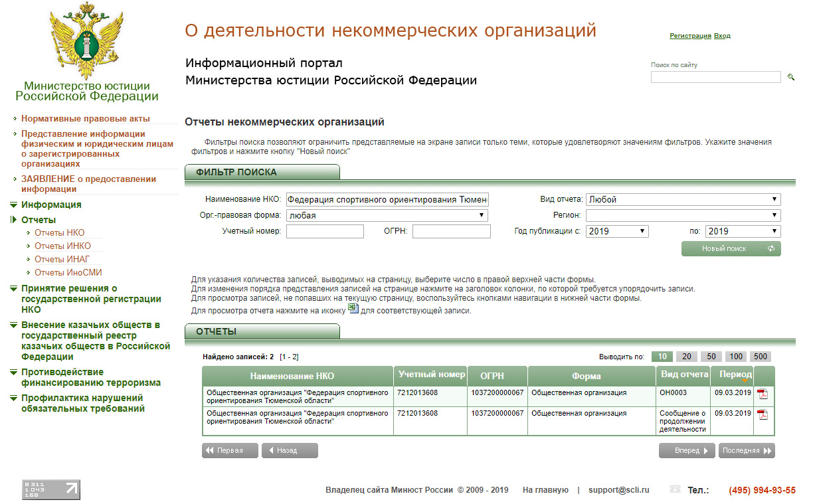Image resolution: width=813 pixels, height=504 pixels.
Task: Click the visitor counter icon in footer
Action: pos(51,489)
